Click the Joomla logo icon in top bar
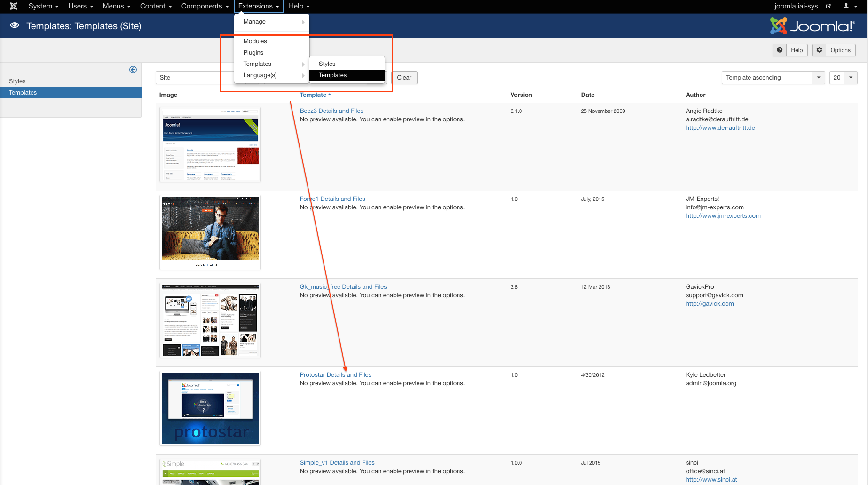The height and width of the screenshot is (485, 868). pyautogui.click(x=14, y=6)
